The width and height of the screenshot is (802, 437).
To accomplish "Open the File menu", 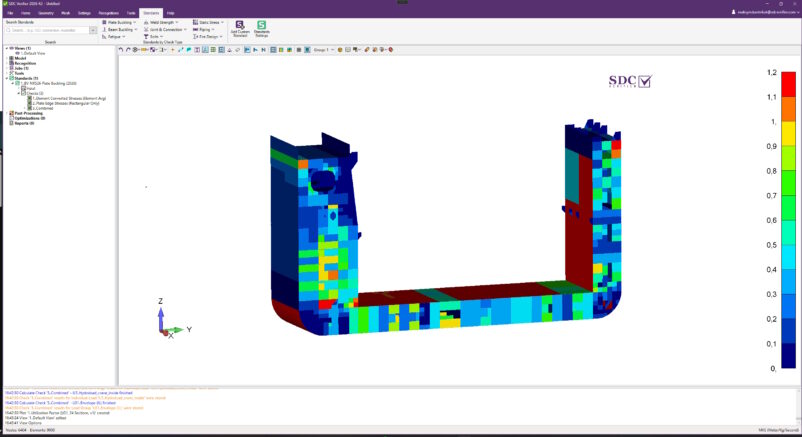I will pyautogui.click(x=10, y=13).
